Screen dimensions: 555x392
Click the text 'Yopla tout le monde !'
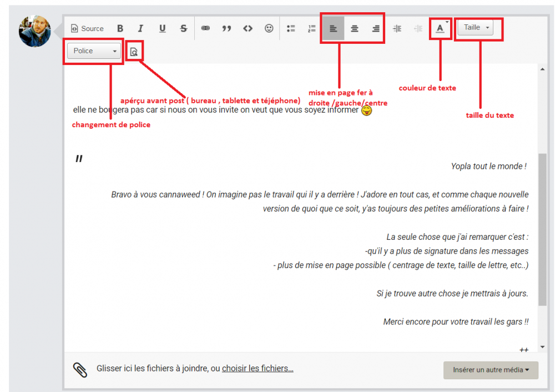point(489,166)
